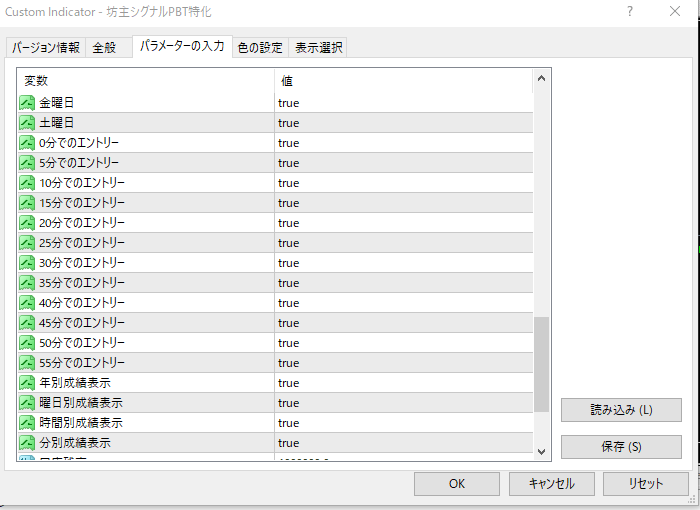Load settings with 読み込み (L) button
Screen dimensions: 700x510
[621, 410]
